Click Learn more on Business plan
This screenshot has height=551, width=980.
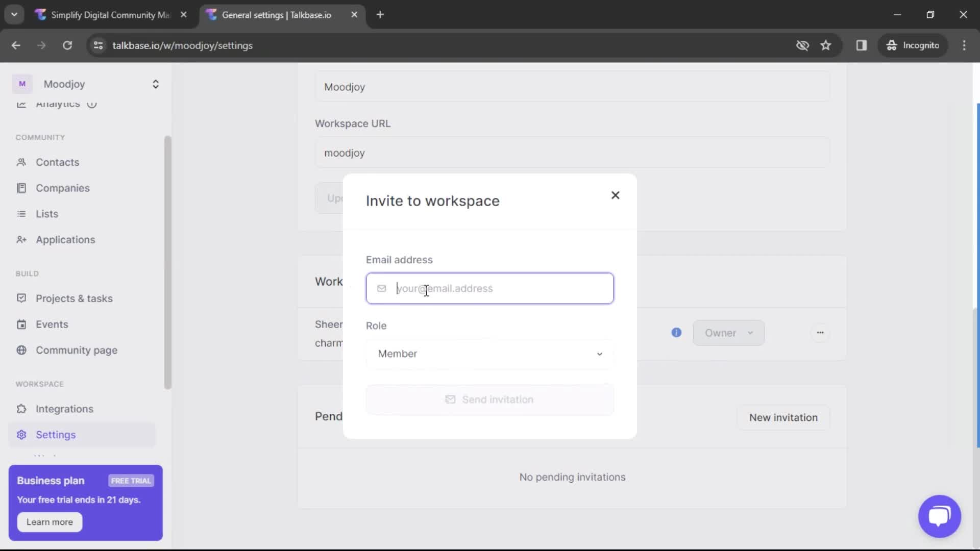coord(50,521)
